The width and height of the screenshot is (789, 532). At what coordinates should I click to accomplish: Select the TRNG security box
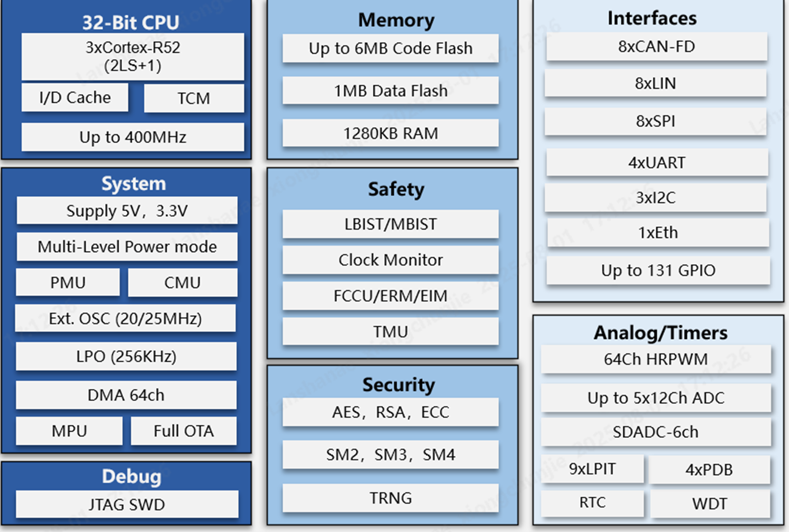pyautogui.click(x=390, y=498)
